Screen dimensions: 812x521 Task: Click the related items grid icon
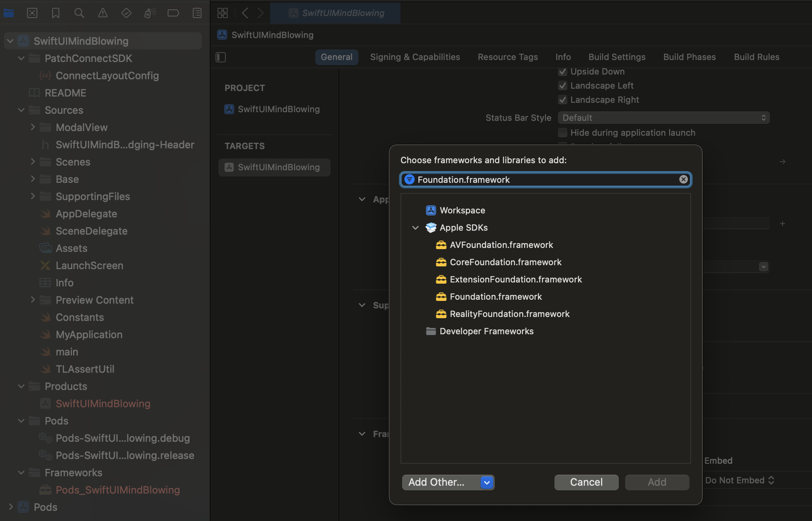(223, 13)
